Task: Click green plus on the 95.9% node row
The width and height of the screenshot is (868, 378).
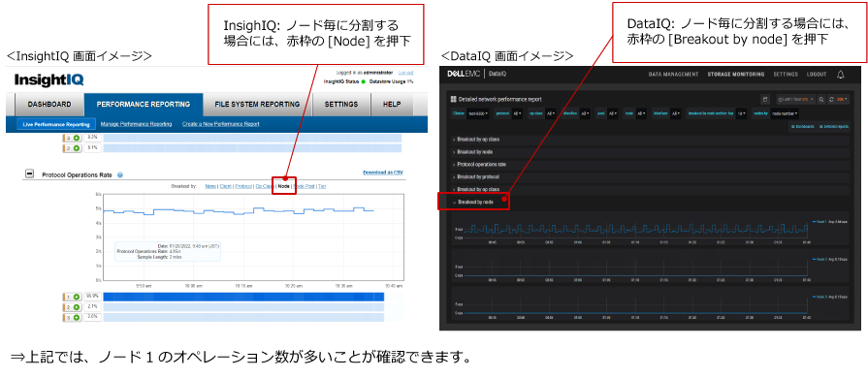Action: [77, 298]
